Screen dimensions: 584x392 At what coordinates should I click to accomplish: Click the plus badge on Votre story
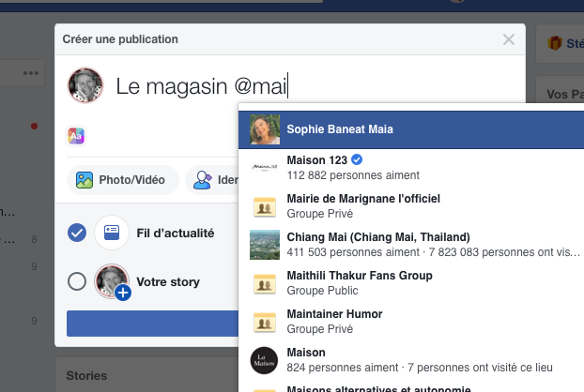pos(123,293)
